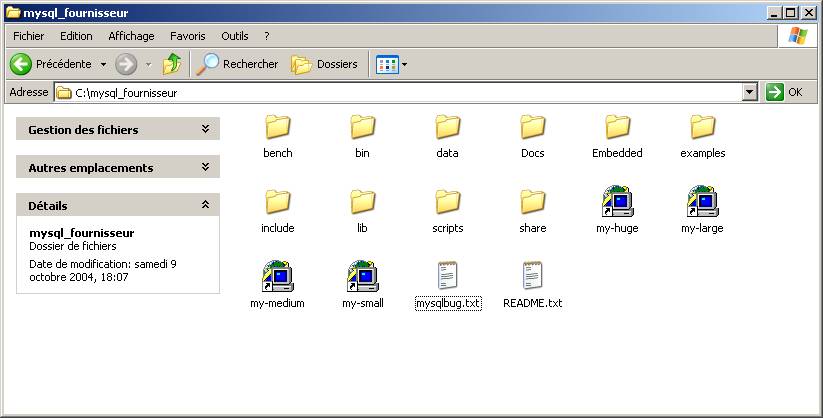
Task: Select the README.txt file
Action: 532,278
